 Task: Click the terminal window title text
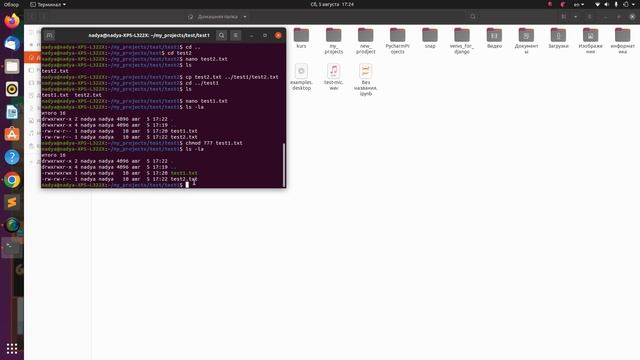point(149,36)
